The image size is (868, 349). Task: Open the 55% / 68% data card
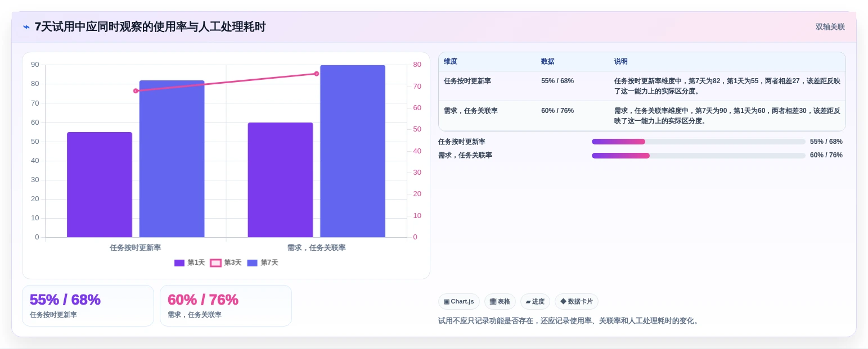tap(88, 306)
